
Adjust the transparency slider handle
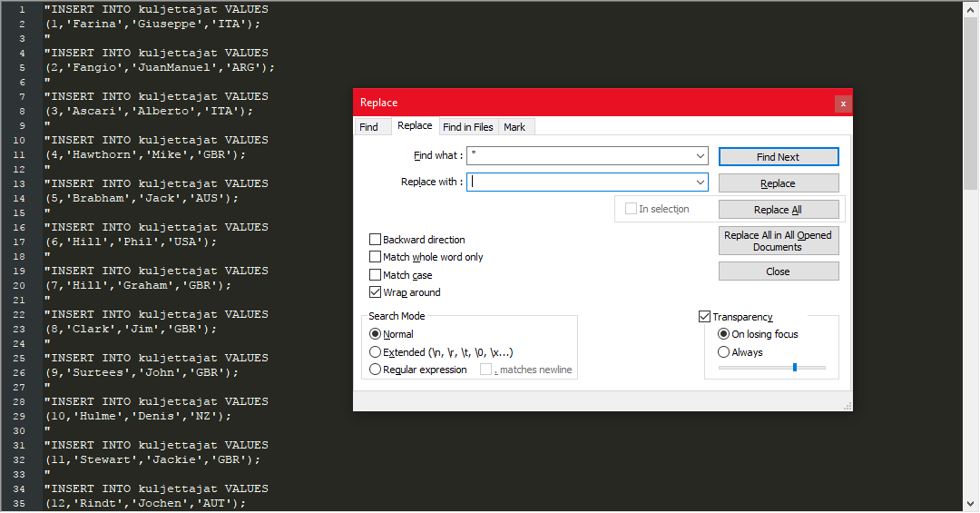point(795,368)
